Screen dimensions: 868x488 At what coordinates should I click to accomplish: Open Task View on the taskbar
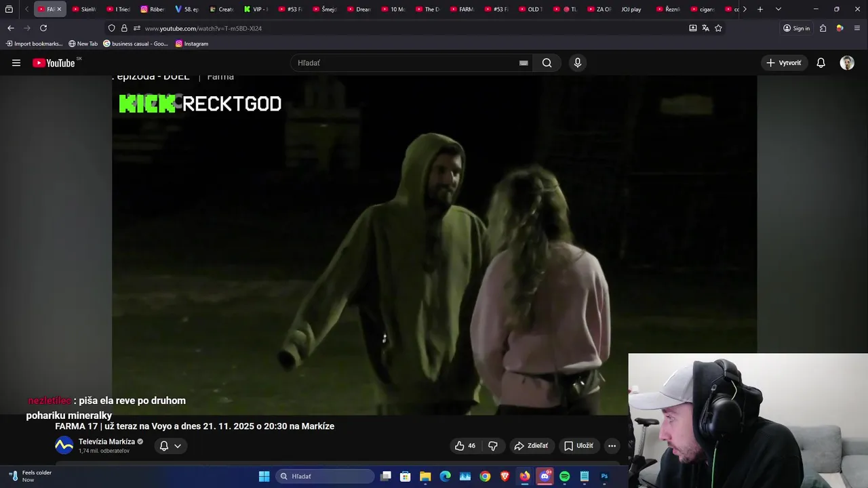pos(385,476)
